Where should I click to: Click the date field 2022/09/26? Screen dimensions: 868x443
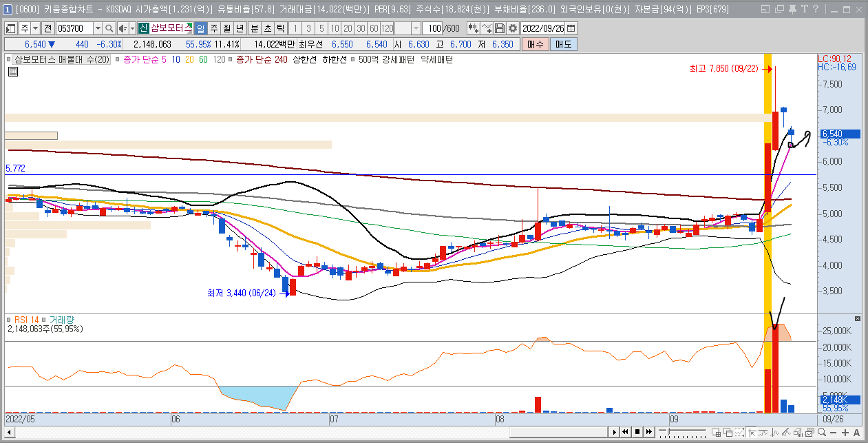pos(543,28)
